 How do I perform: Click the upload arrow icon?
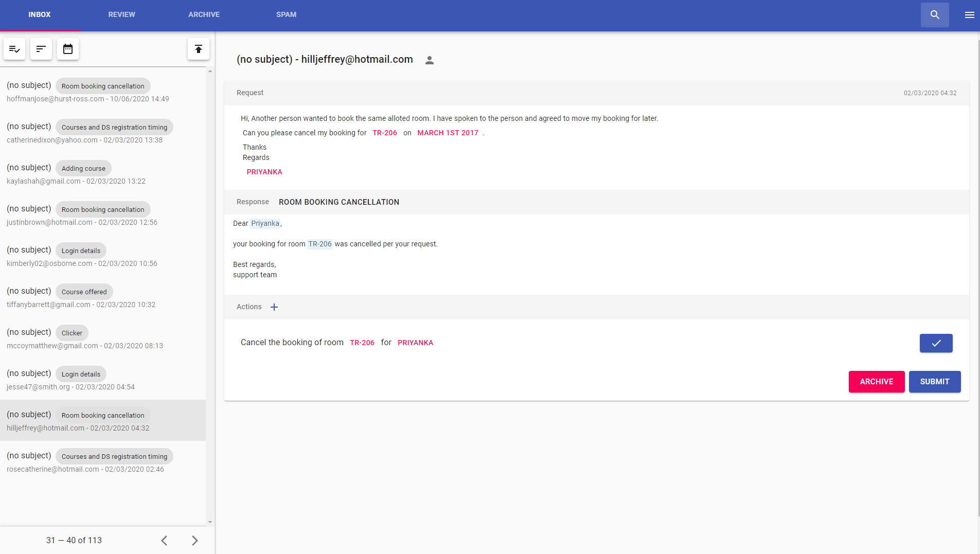tap(199, 49)
